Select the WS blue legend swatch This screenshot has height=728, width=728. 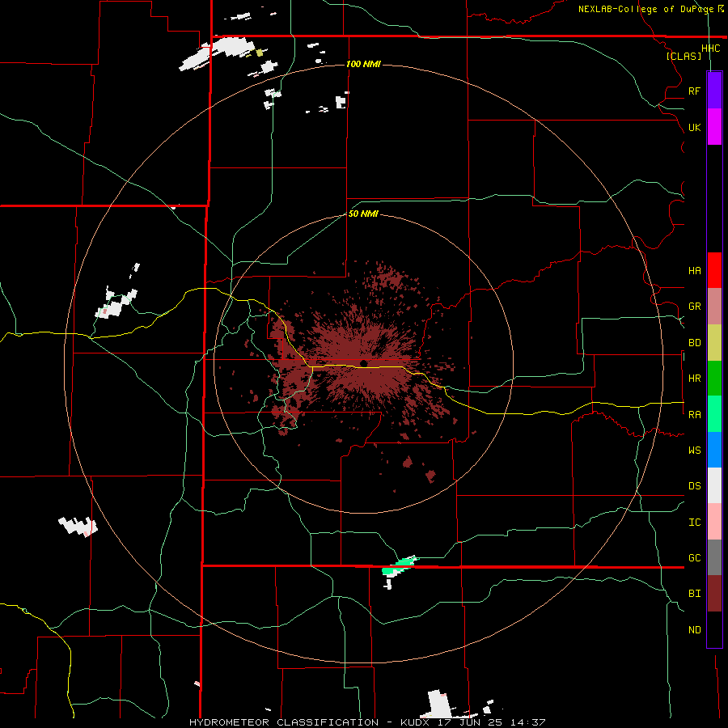714,450
